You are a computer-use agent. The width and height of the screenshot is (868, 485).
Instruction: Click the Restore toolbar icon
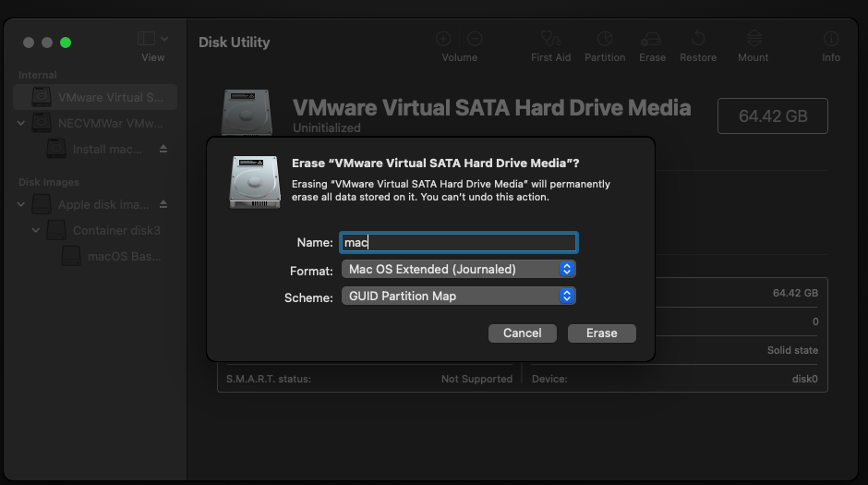click(698, 39)
